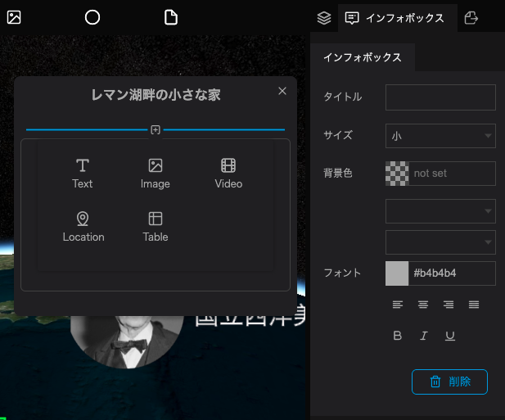Screen dimensions: 505x420
Task: Click the infobox title レマン湖畔の小さな家
Action: click(156, 95)
